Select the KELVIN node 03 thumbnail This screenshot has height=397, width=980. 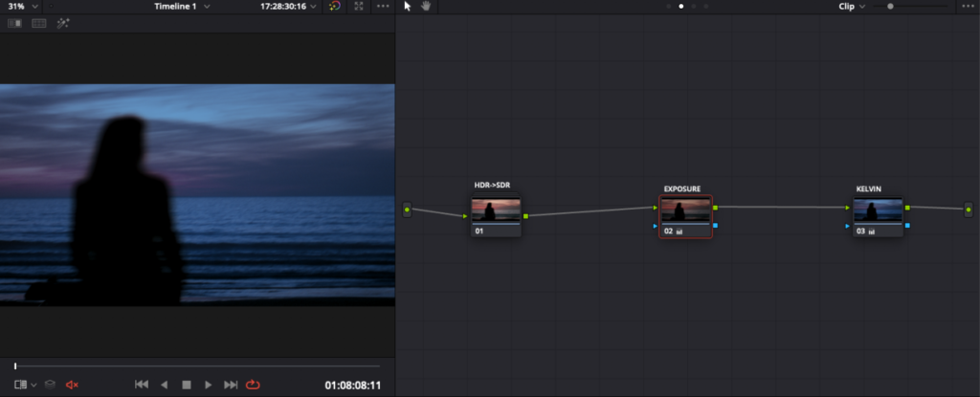pyautogui.click(x=879, y=210)
